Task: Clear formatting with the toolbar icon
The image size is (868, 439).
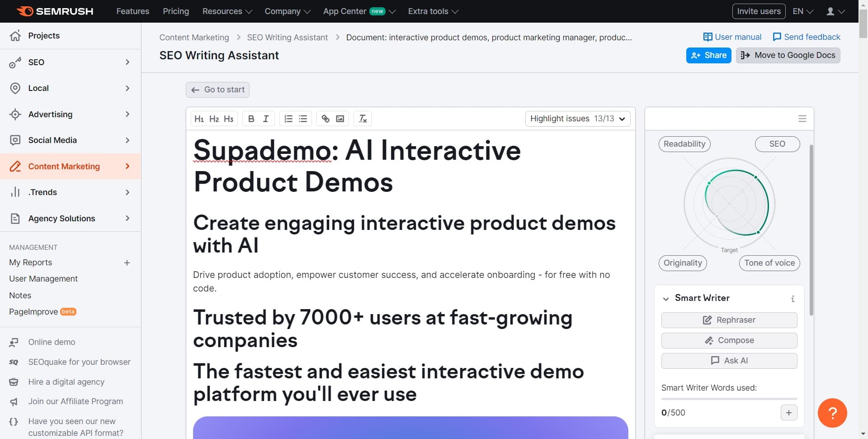Action: tap(362, 119)
